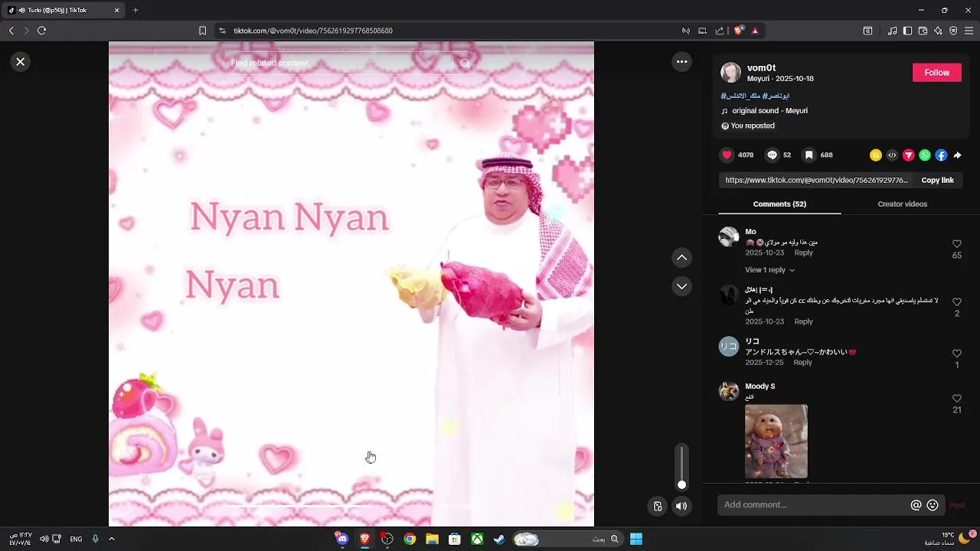Switch to Creator videos tab

click(x=902, y=204)
